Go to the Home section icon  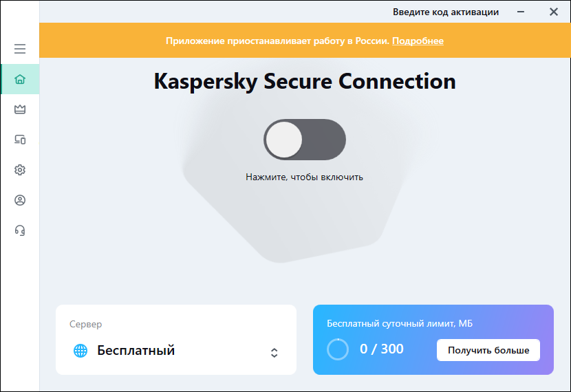coord(20,79)
